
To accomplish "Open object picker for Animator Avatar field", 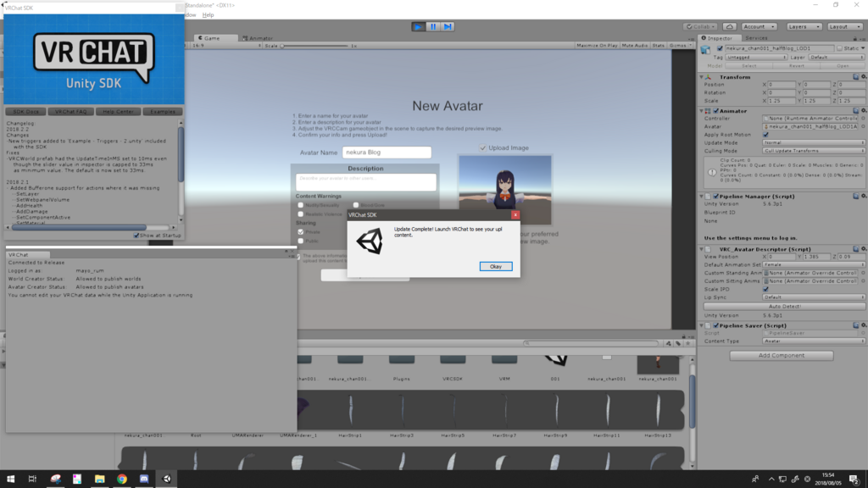I will pyautogui.click(x=864, y=126).
